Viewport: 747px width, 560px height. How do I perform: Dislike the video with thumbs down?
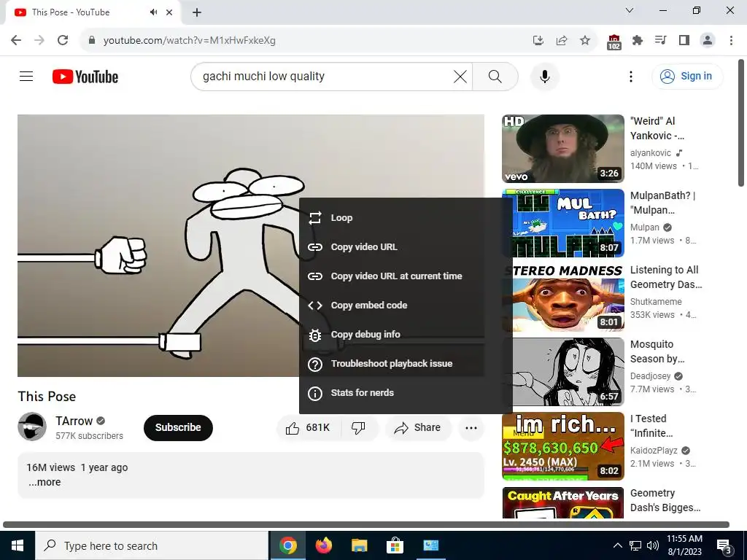tap(358, 427)
